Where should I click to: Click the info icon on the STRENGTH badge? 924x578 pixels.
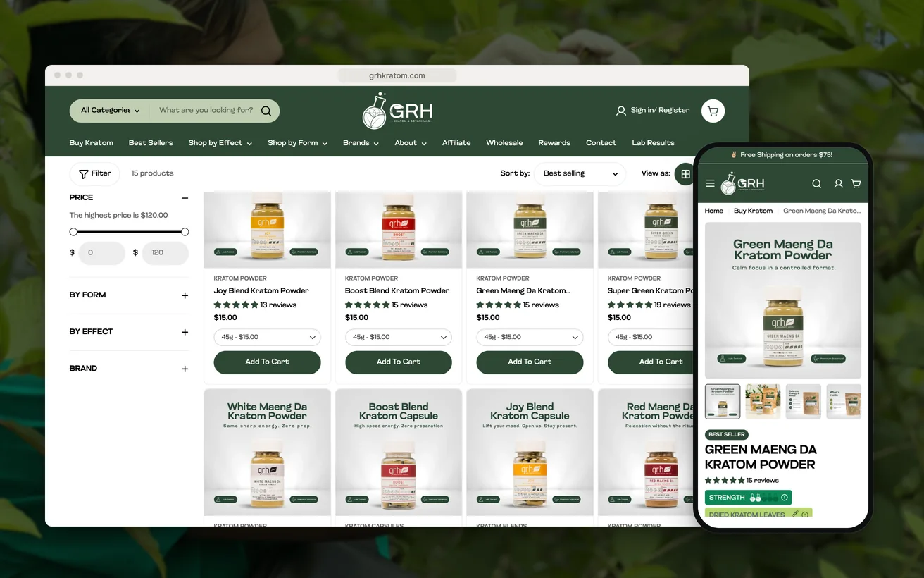pos(785,498)
